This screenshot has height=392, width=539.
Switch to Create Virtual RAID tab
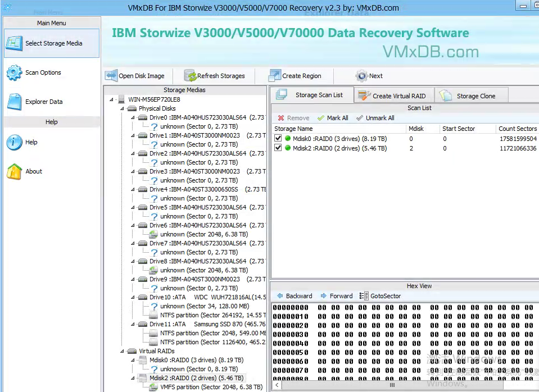[395, 95]
